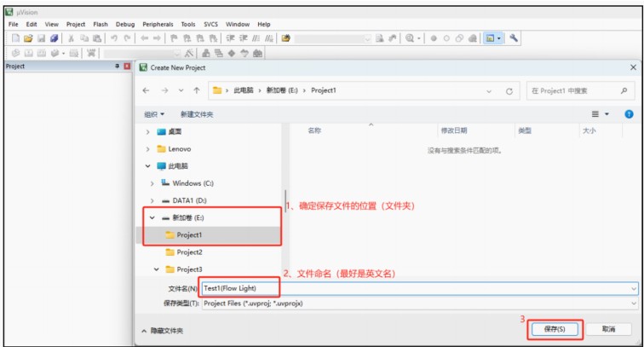Click the Undo arrow icon
The height and width of the screenshot is (347, 644).
(x=114, y=38)
